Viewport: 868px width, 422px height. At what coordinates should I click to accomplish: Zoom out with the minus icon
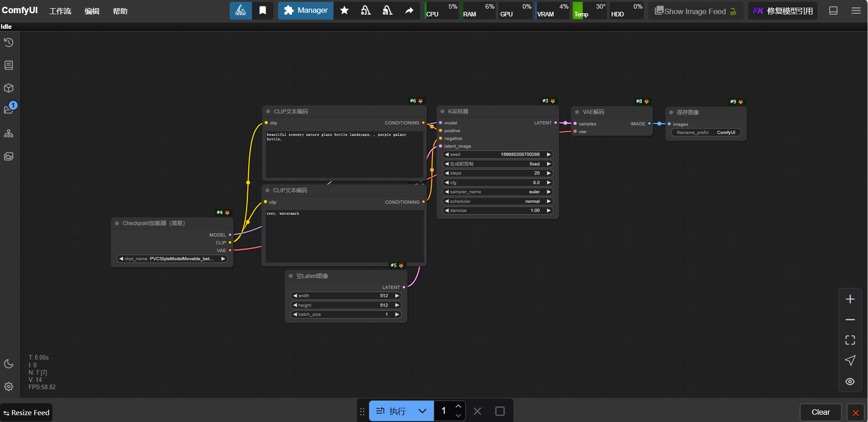pyautogui.click(x=850, y=319)
